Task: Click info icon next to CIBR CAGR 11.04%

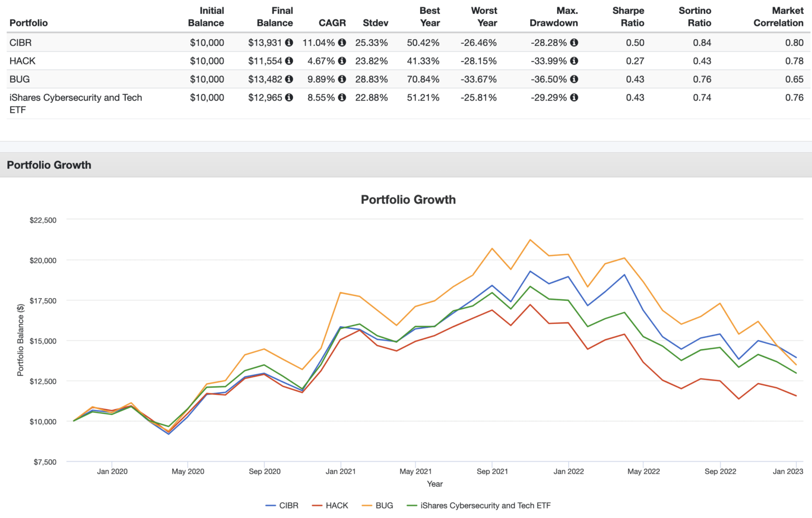Action: click(342, 43)
